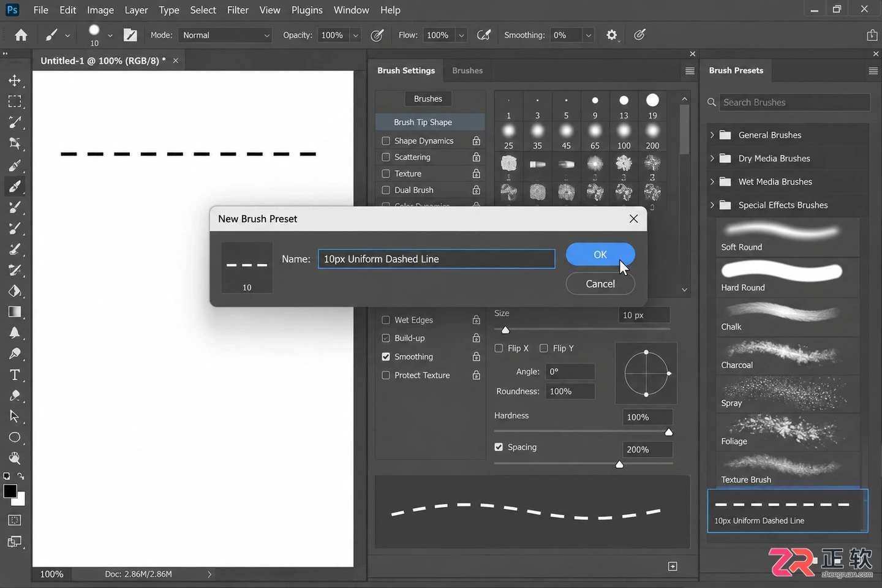Viewport: 882px width, 588px height.
Task: Tick the Flip X checkbox
Action: tap(499, 348)
